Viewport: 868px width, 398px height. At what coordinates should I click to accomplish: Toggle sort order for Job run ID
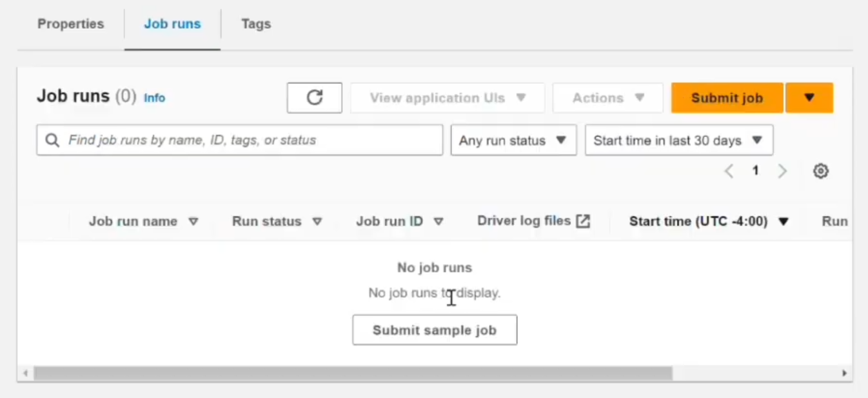tap(438, 221)
